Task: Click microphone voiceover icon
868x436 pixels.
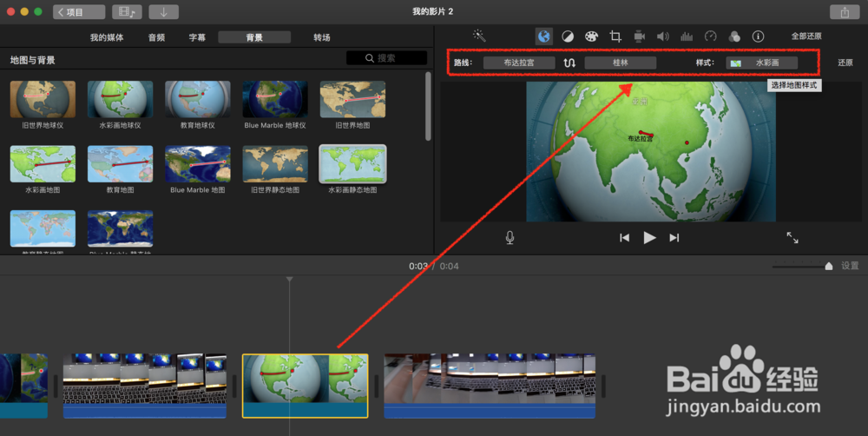Action: click(510, 238)
